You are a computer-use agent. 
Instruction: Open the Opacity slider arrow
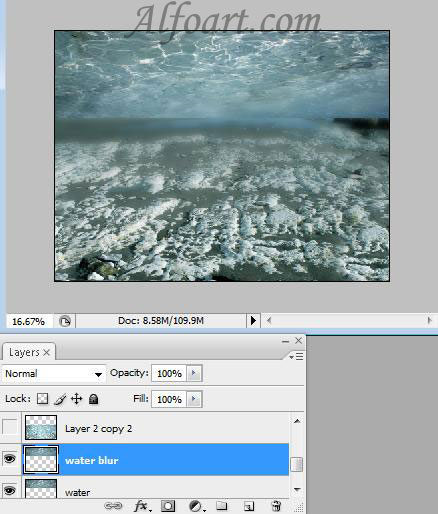(x=194, y=373)
